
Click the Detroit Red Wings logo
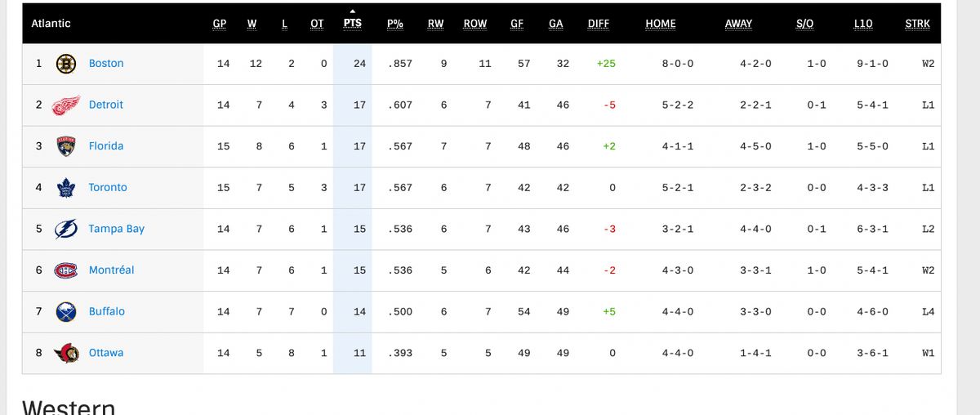click(x=66, y=105)
